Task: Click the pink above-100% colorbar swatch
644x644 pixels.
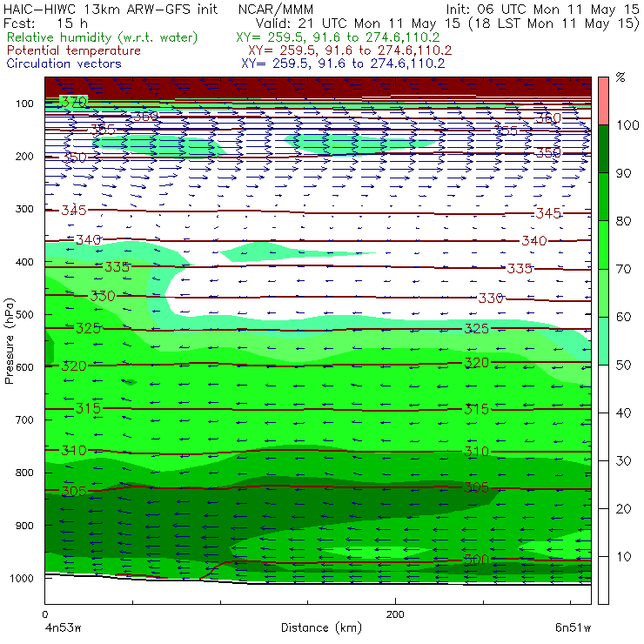Action: point(603,101)
